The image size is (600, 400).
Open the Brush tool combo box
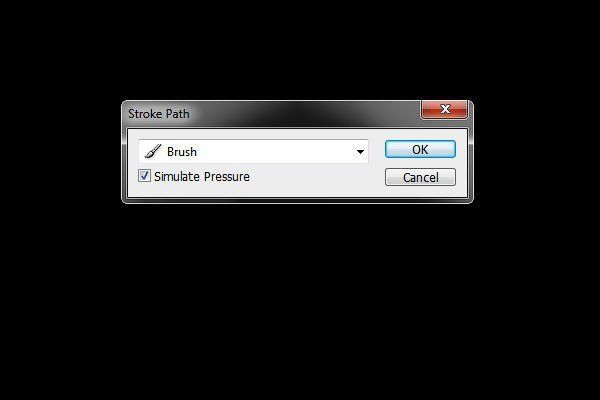[253, 151]
